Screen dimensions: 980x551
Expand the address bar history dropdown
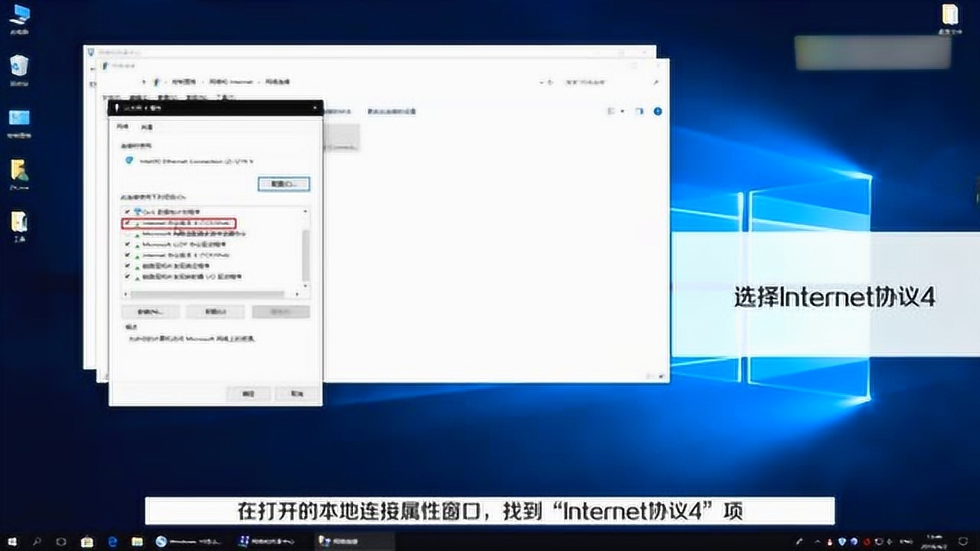(542, 81)
